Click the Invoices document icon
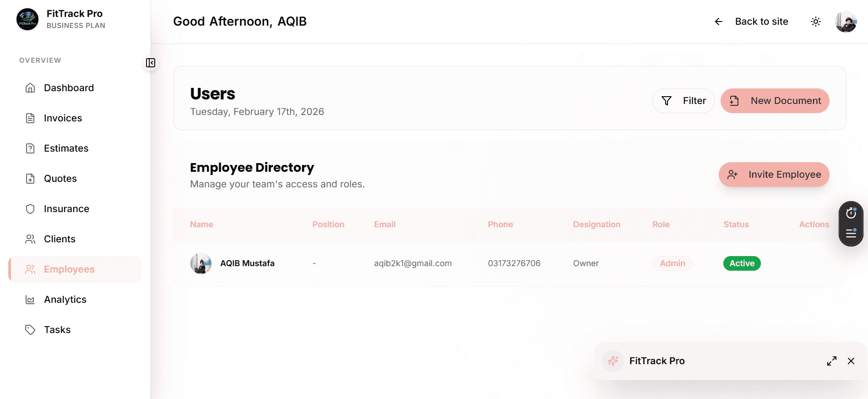The image size is (868, 399). (30, 118)
